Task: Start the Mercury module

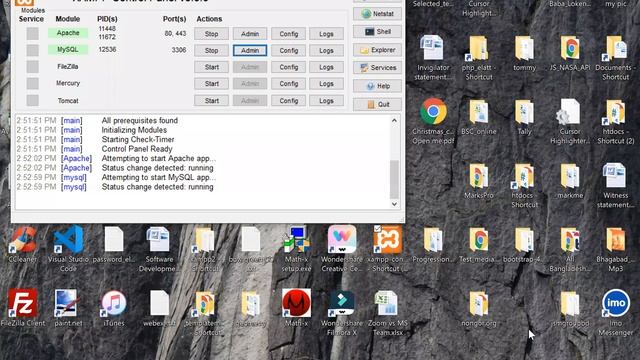Action: (x=211, y=84)
